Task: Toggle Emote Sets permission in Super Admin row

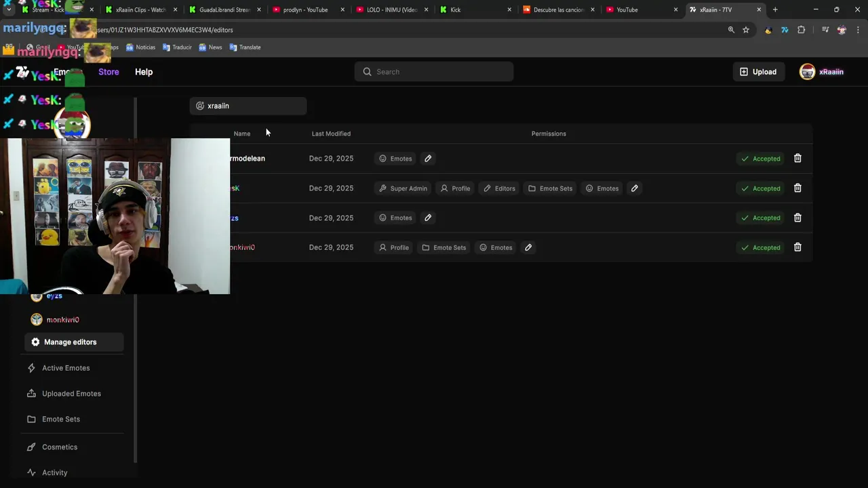Action: [x=550, y=188]
